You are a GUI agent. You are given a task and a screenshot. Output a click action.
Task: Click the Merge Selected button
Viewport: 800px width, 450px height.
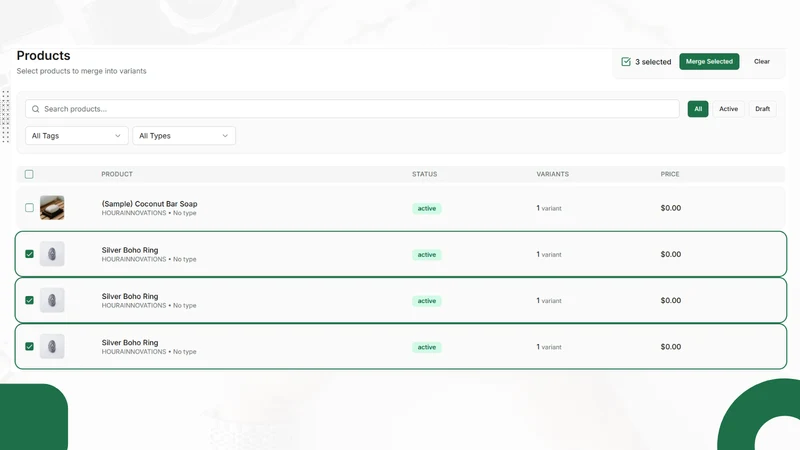pos(709,61)
